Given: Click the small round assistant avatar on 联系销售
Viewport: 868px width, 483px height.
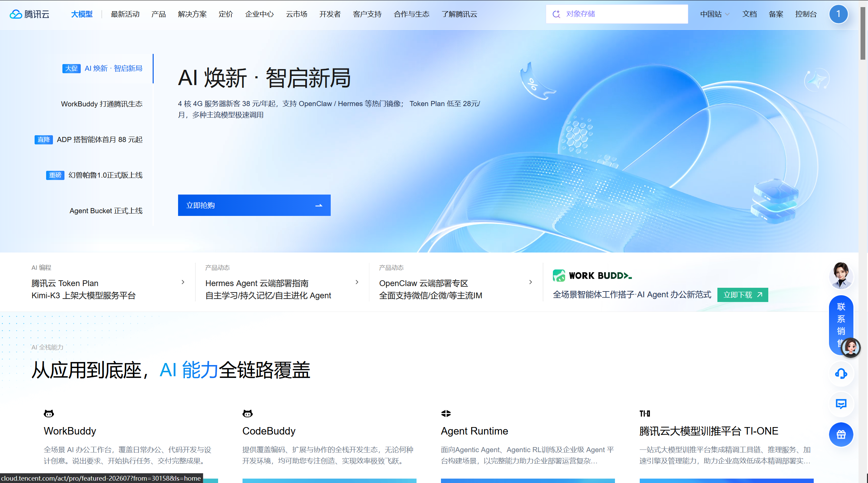Looking at the screenshot, I should 850,347.
